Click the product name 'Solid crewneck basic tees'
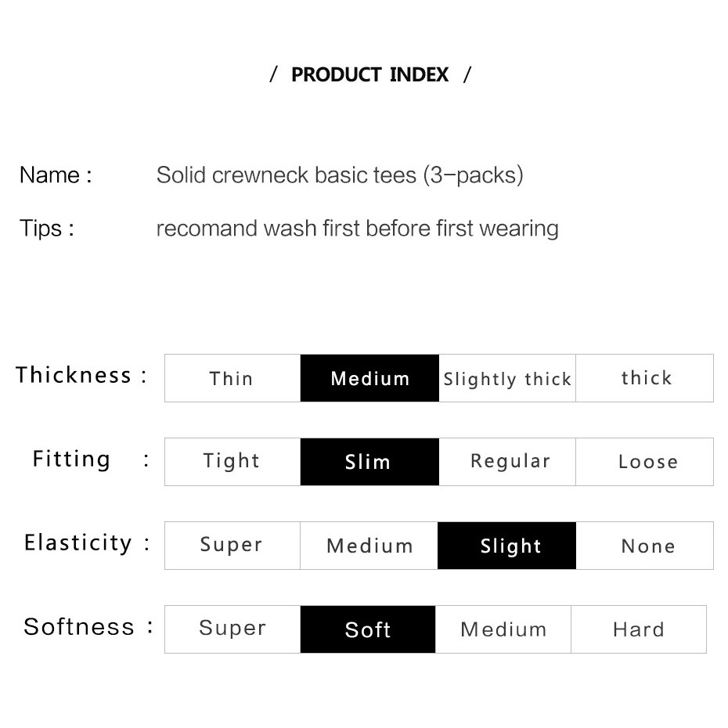Screen dimensions: 728x728 point(340,175)
